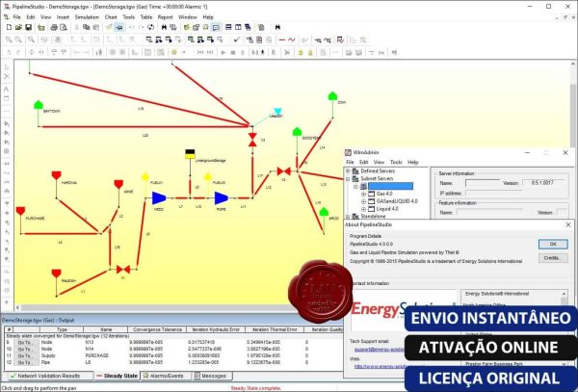
Task: Select the red supply node PURCHASE
Action: [20, 211]
